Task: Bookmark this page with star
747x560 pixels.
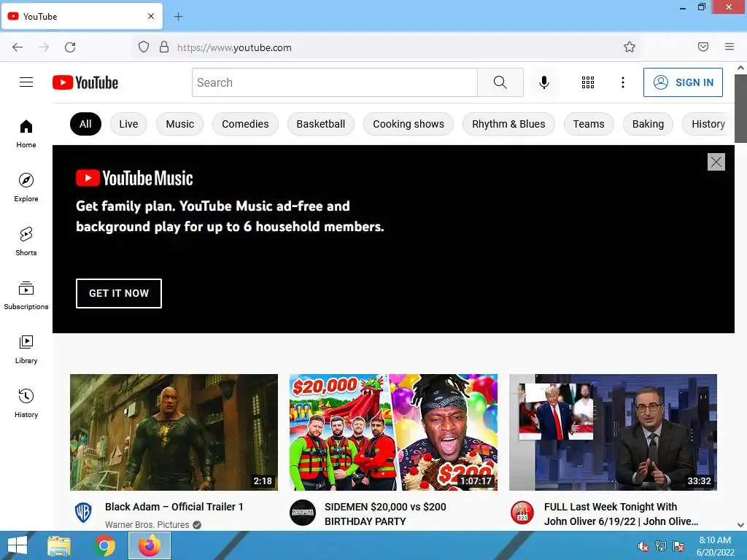Action: 630,47
